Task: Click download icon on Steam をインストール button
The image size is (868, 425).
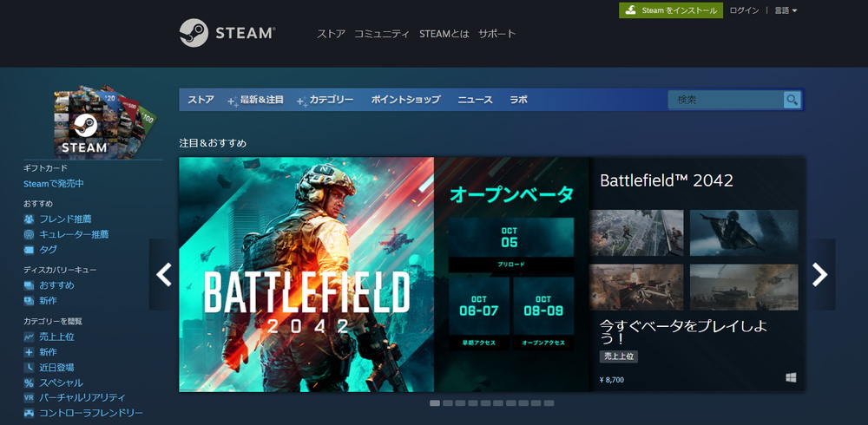Action: (630, 10)
